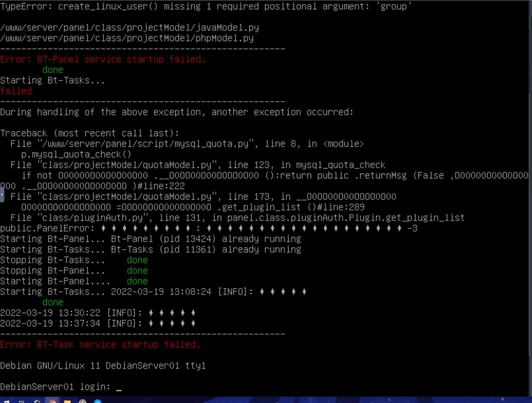Click the TypeError create_linux_user() line
The height and width of the screenshot is (403, 532).
[x=206, y=6]
